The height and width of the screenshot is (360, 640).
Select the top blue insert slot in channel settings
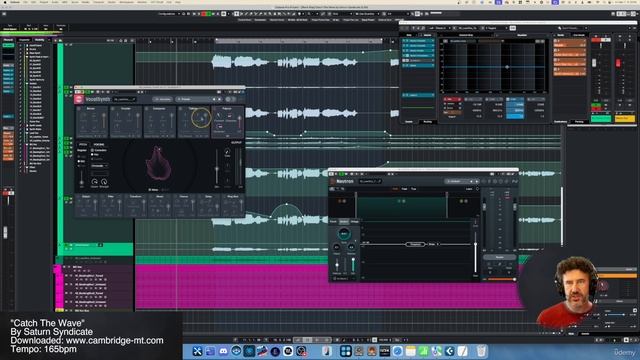418,41
